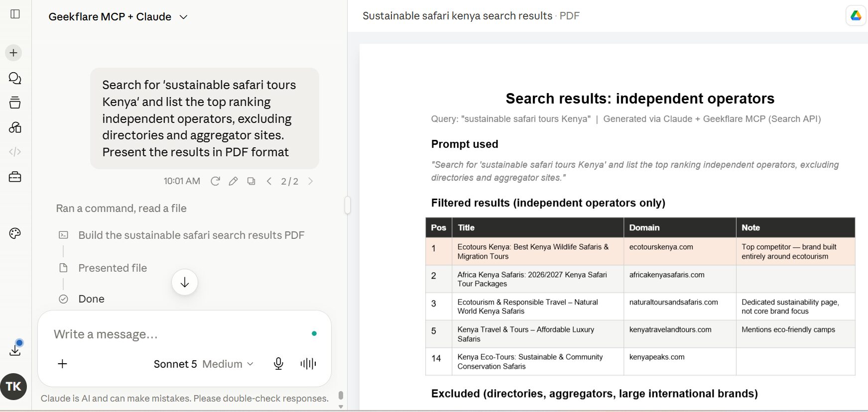This screenshot has height=412, width=868.
Task: Click 'Kenya Eco-Tours: Sustainable & Community' cell
Action: (538, 361)
